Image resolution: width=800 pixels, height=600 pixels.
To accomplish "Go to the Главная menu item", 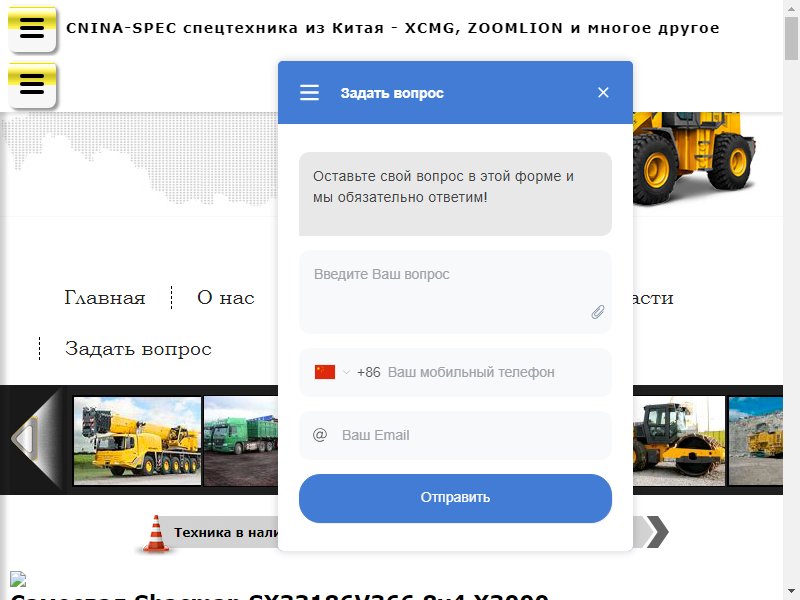I will (x=105, y=297).
